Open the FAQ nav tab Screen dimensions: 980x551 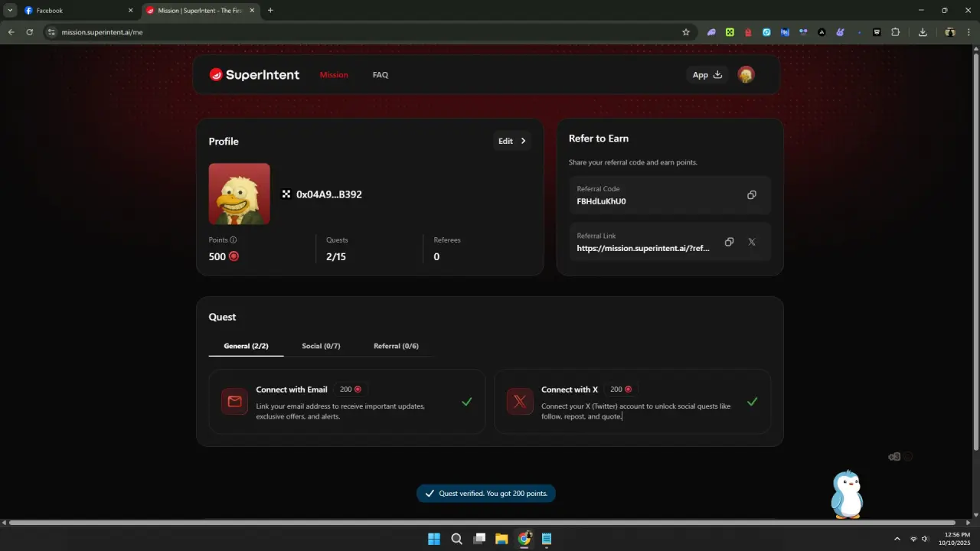pyautogui.click(x=381, y=75)
